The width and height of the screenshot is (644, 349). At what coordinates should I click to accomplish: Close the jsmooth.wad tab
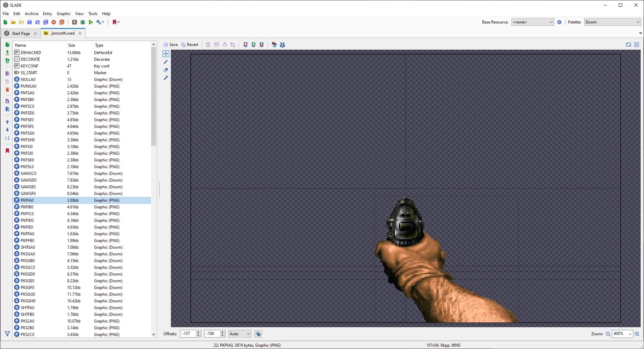pos(80,33)
